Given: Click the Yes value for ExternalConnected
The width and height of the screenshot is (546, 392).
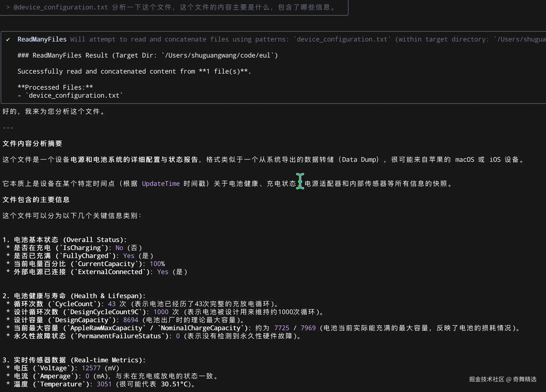Looking at the screenshot, I should 163,272.
